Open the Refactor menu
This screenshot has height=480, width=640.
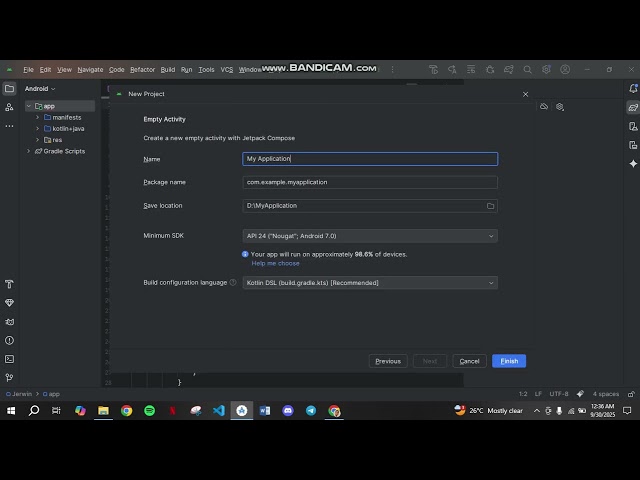142,70
